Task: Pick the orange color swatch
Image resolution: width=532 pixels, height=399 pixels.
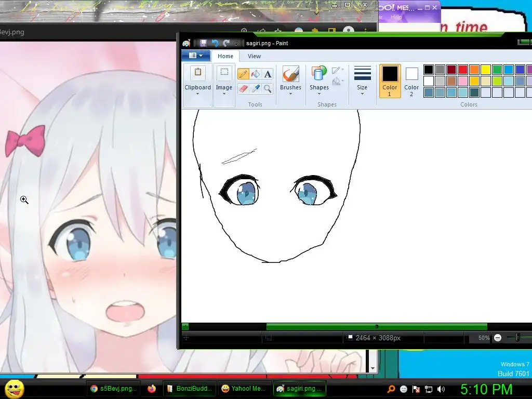Action: pos(474,70)
